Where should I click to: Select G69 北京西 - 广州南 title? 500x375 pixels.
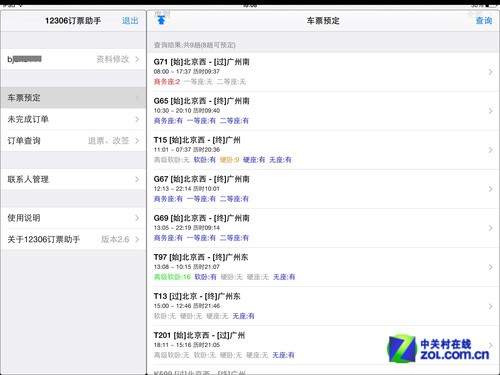pos(201,218)
